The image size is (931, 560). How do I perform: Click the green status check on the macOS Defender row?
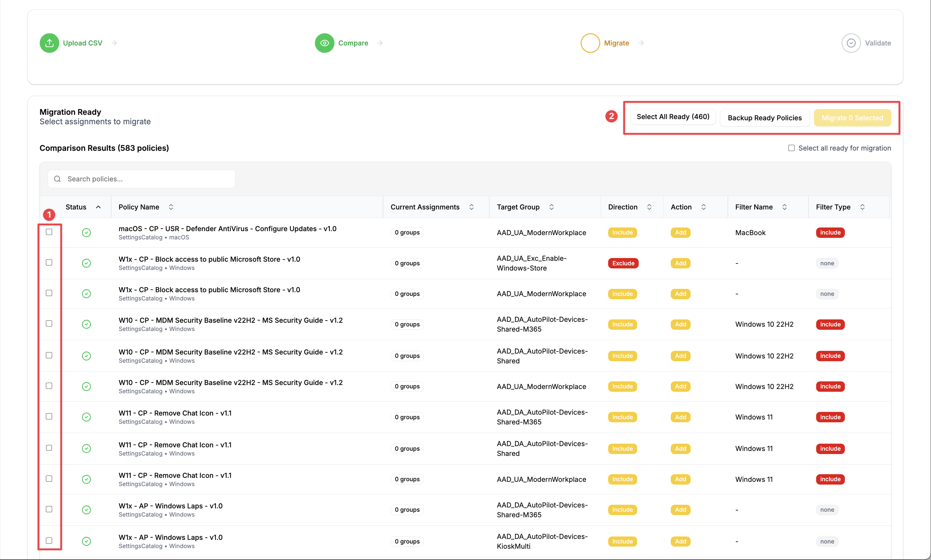pyautogui.click(x=86, y=233)
